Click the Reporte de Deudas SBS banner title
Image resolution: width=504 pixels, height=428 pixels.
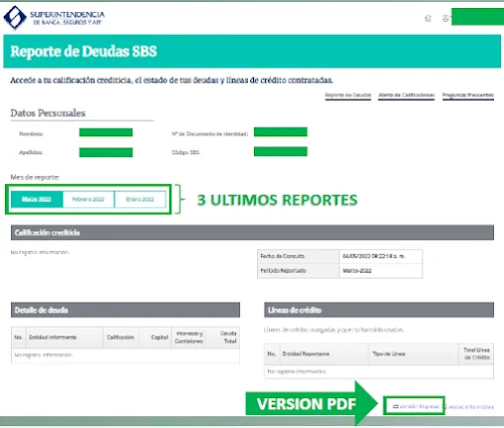[x=84, y=52]
